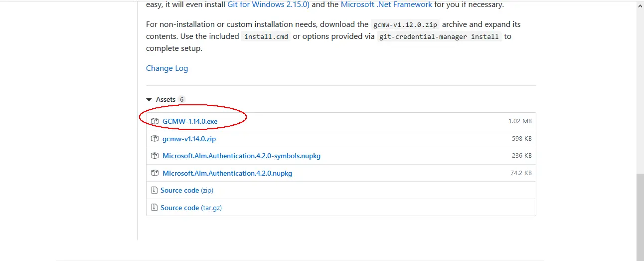The height and width of the screenshot is (261, 644).
Task: Click the Assets count badge showing 6
Action: [x=181, y=99]
